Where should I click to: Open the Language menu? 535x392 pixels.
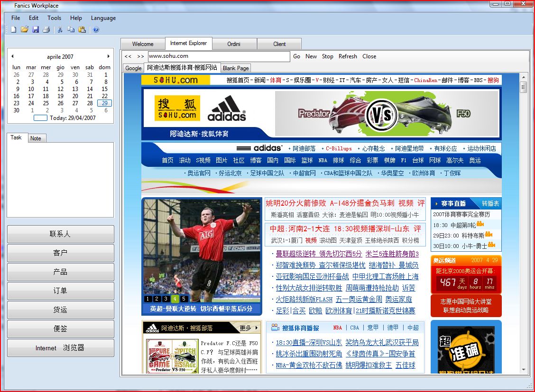[103, 18]
